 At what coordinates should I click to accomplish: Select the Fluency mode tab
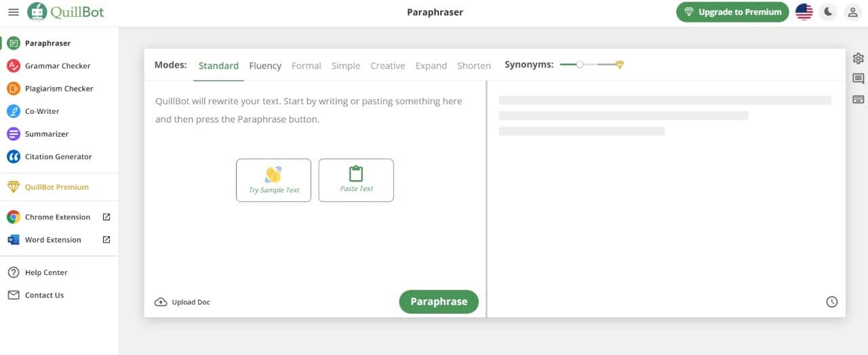tap(265, 66)
